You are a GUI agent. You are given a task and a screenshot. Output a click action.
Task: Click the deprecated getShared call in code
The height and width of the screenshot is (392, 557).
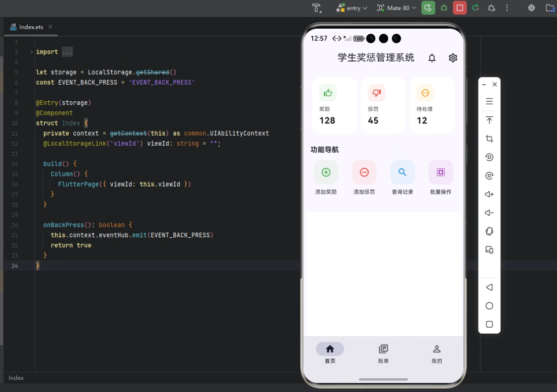coord(153,72)
